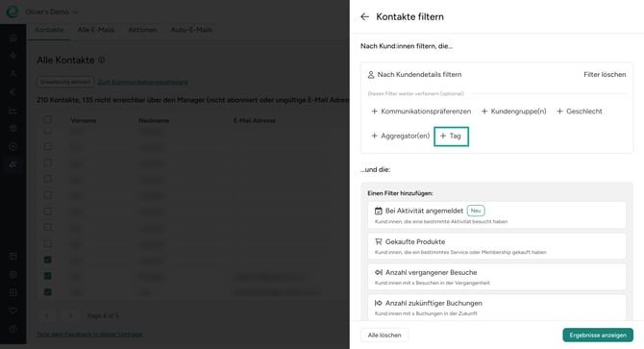The image size is (644, 349).
Task: Open the Aktionen tab
Action: [x=142, y=30]
